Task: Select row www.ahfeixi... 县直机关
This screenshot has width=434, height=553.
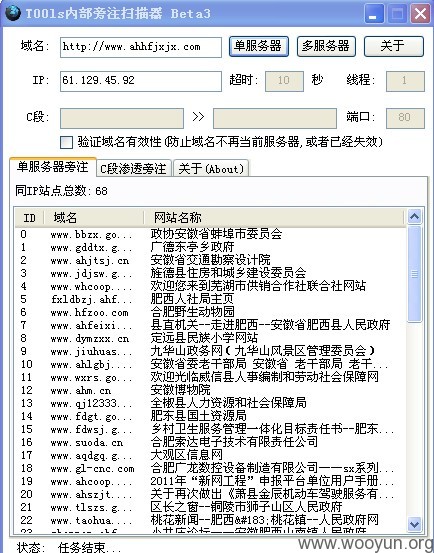Action: (211, 325)
